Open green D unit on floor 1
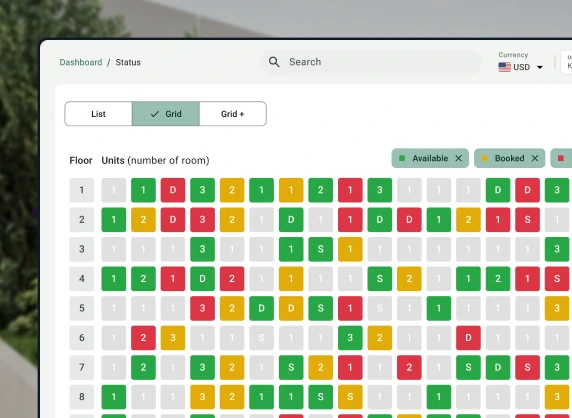This screenshot has height=418, width=572. point(498,190)
